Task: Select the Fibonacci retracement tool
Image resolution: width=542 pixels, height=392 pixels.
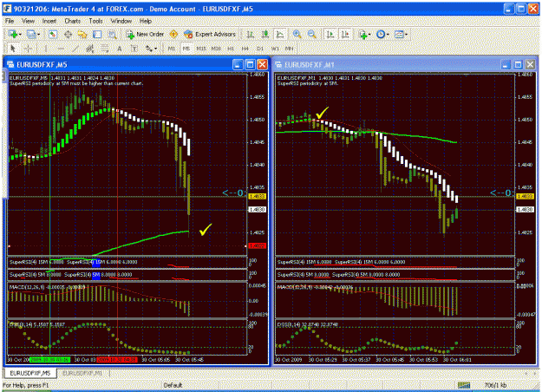Action: [105, 49]
